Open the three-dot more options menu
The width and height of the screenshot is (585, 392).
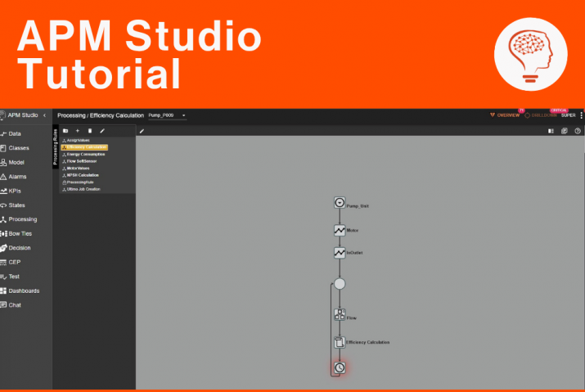(x=581, y=115)
